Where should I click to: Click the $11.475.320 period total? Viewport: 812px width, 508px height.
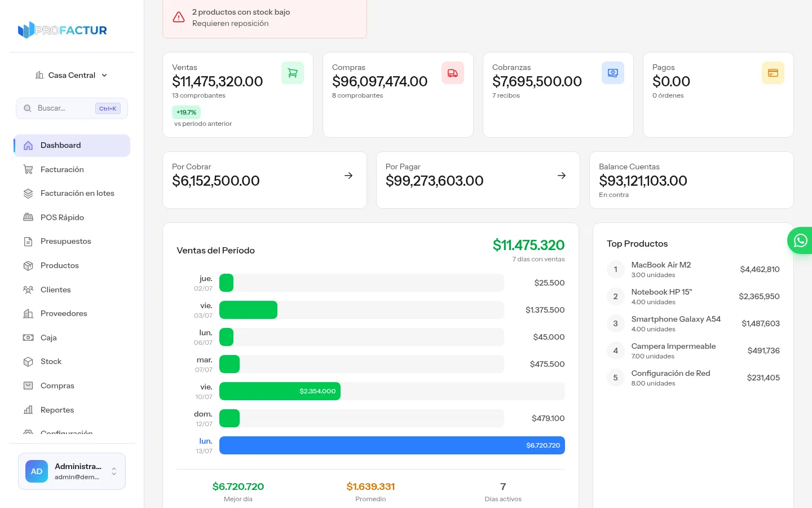tap(528, 245)
